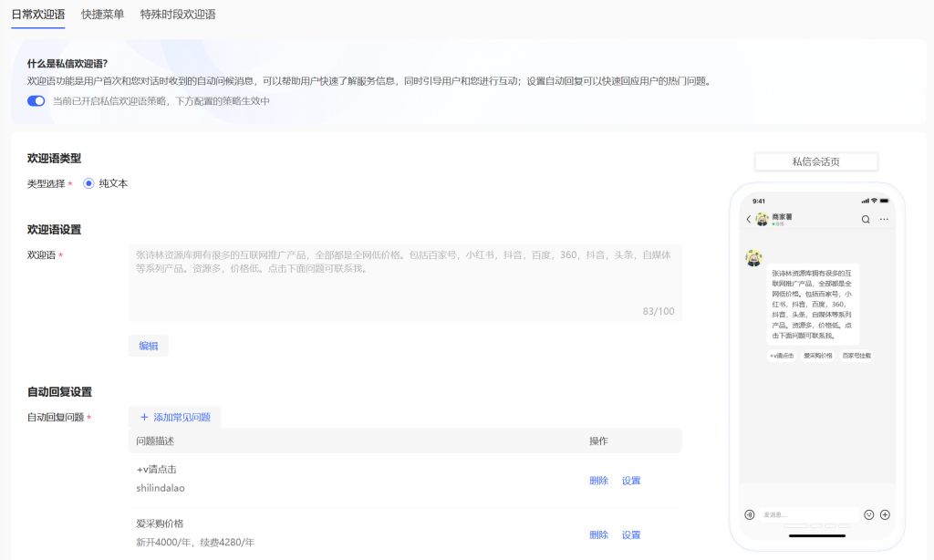This screenshot has width=934, height=560.
Task: Open the 快捷菜单 tab
Action: [x=102, y=15]
